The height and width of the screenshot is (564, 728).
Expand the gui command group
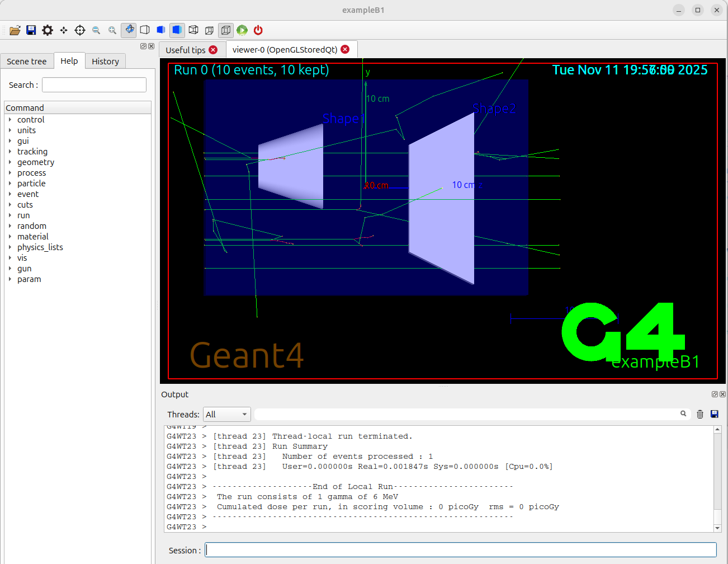coord(10,141)
